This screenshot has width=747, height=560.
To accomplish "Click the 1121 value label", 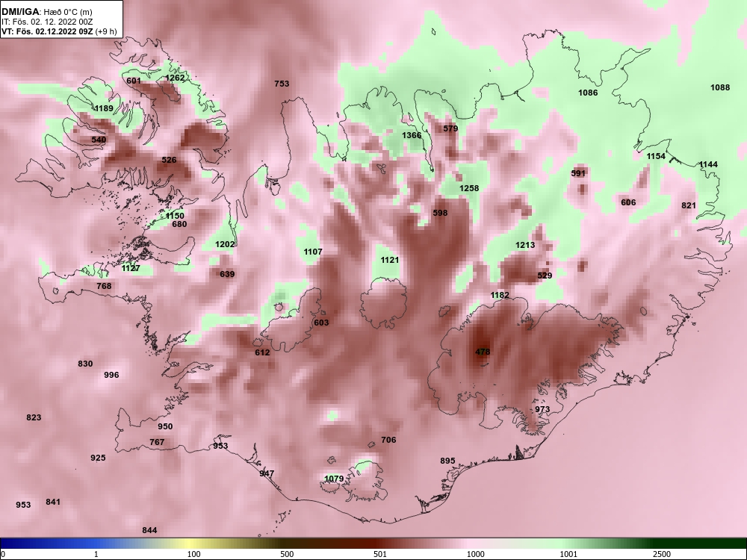I will point(390,260).
